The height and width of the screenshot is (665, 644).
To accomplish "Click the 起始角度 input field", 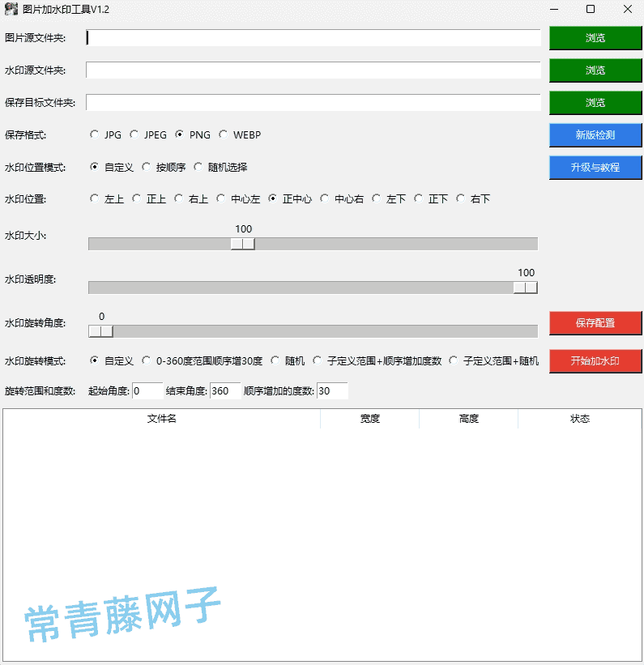I will (x=147, y=390).
